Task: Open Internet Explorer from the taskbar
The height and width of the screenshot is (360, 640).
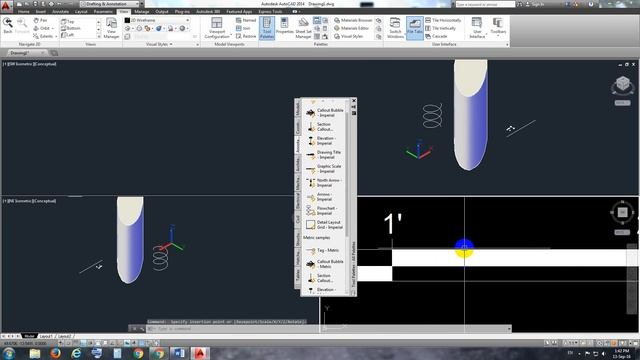Action: pyautogui.click(x=76, y=353)
